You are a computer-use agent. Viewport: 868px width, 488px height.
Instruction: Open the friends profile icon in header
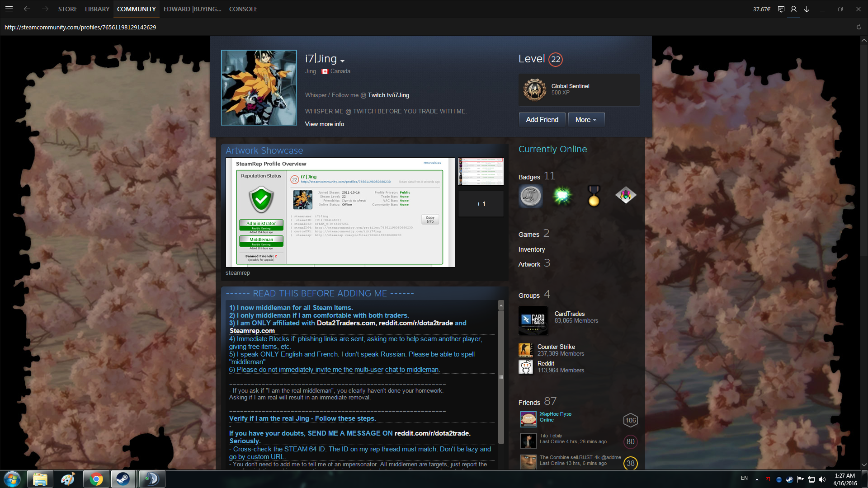tap(793, 9)
